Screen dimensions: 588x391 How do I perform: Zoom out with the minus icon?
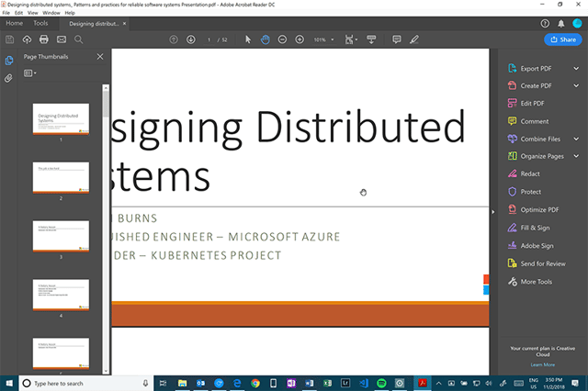click(282, 39)
